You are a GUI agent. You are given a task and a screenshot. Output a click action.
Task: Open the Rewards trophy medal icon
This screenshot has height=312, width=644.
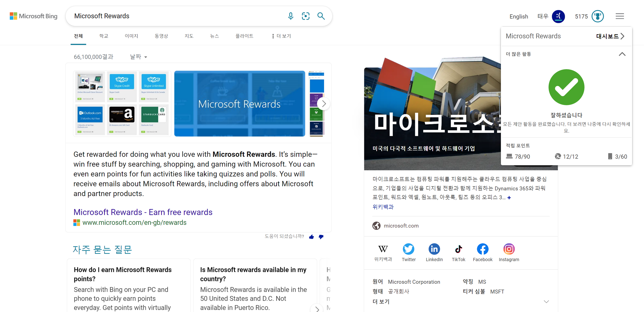tap(598, 16)
